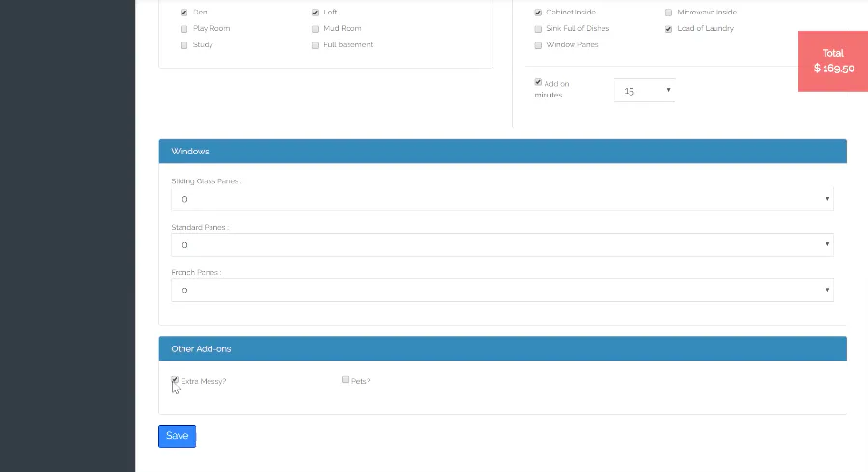Uncheck the Loft checkbox
Screen dimensions: 868x472
[315, 13]
